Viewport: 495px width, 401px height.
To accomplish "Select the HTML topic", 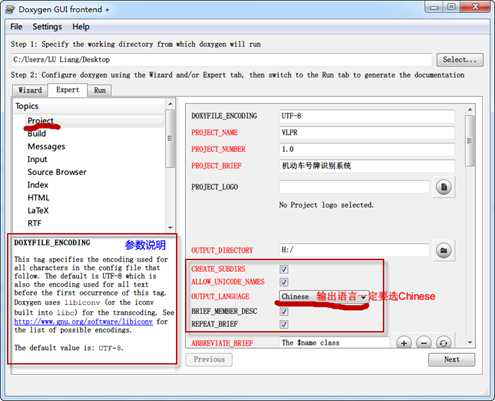I will [x=38, y=198].
